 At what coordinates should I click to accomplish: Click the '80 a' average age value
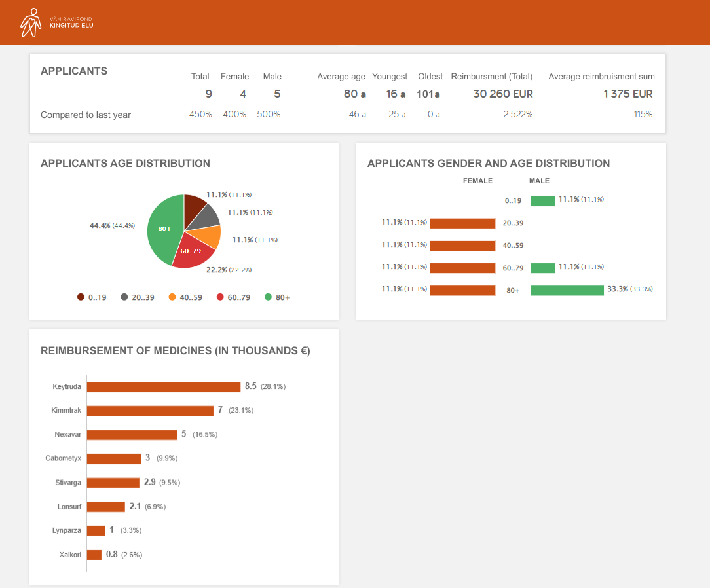(x=354, y=94)
